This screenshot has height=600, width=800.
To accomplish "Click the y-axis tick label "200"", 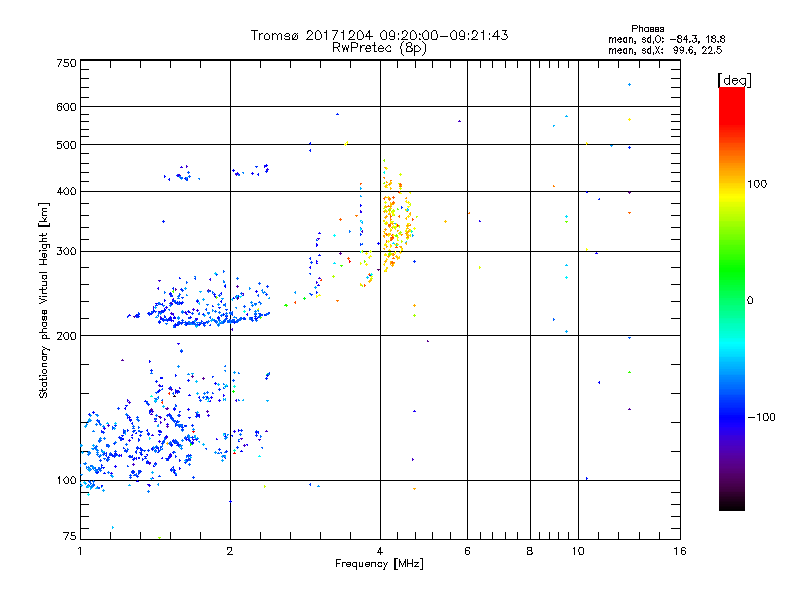I will pyautogui.click(x=66, y=336).
